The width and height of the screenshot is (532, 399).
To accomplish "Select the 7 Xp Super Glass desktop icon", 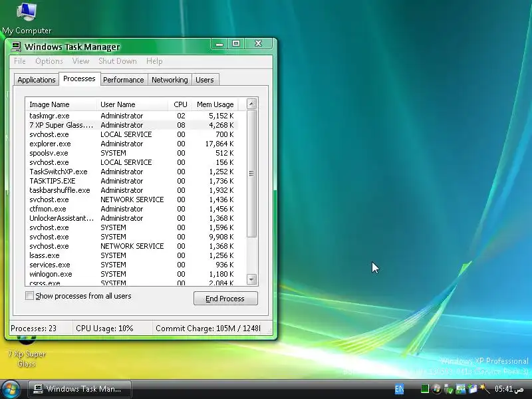I will 27,353.
